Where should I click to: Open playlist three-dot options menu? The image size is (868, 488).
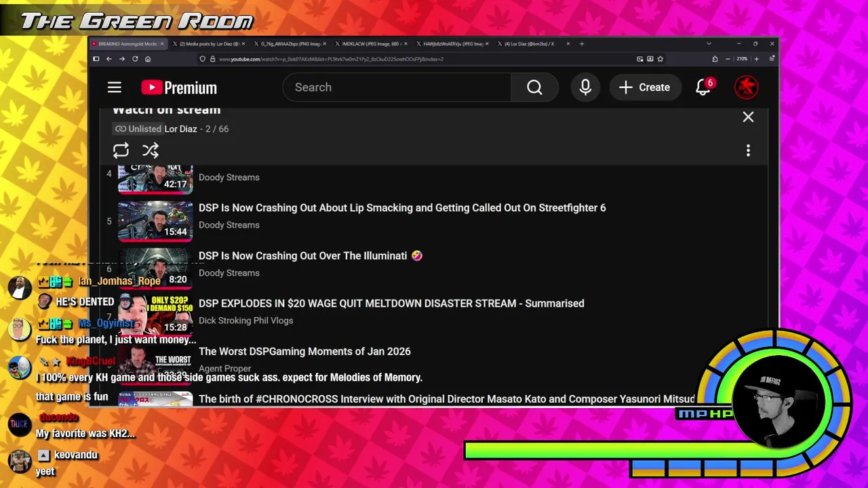[x=748, y=150]
